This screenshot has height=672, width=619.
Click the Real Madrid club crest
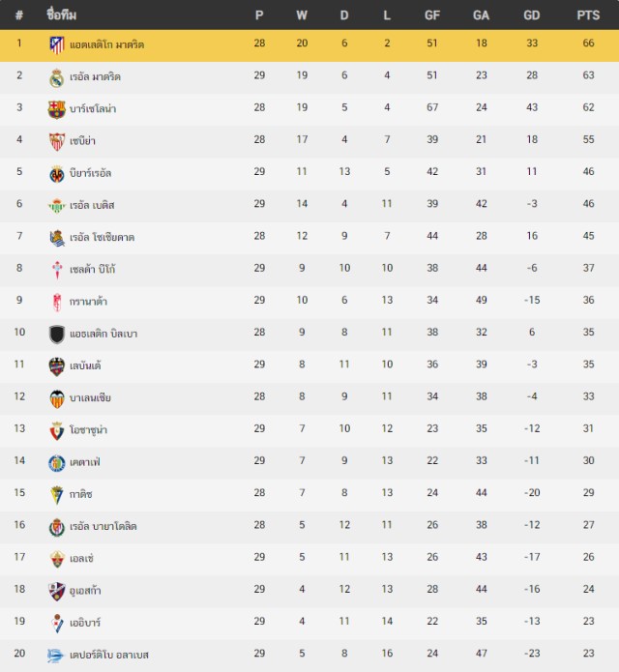(57, 77)
